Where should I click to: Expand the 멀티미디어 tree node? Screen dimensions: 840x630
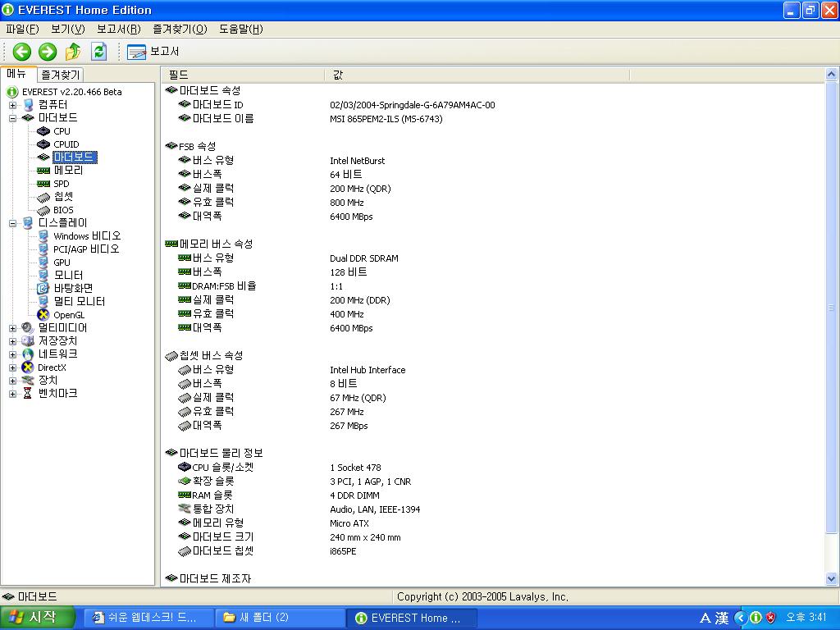(x=12, y=328)
